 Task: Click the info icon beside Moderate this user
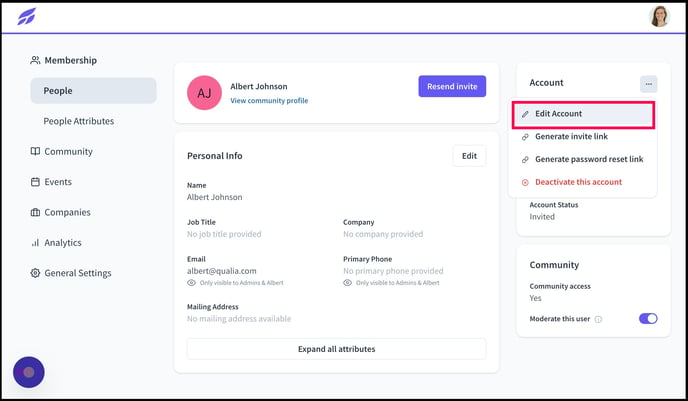pyautogui.click(x=598, y=319)
